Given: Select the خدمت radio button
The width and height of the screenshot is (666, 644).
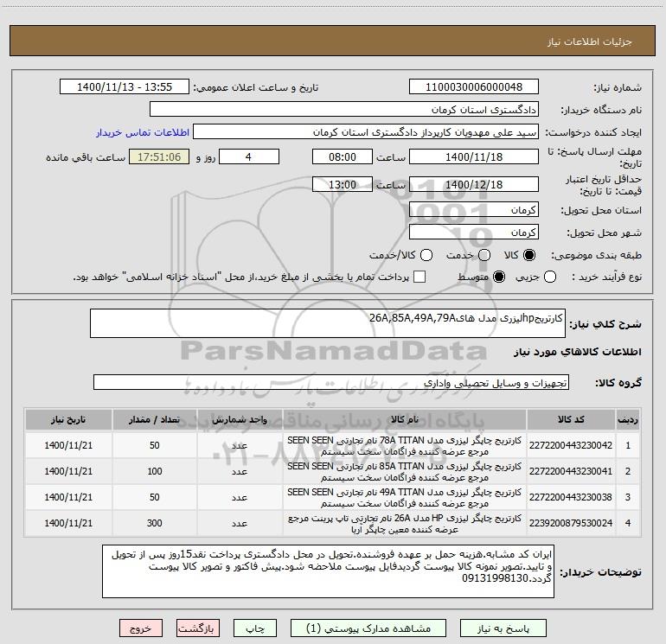Looking at the screenshot, I should (x=484, y=255).
